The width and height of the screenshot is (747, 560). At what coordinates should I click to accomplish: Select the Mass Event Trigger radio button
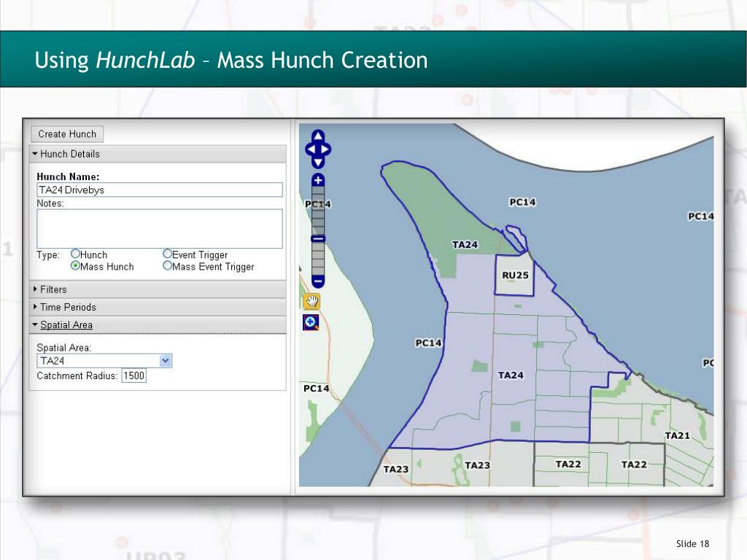(x=167, y=265)
